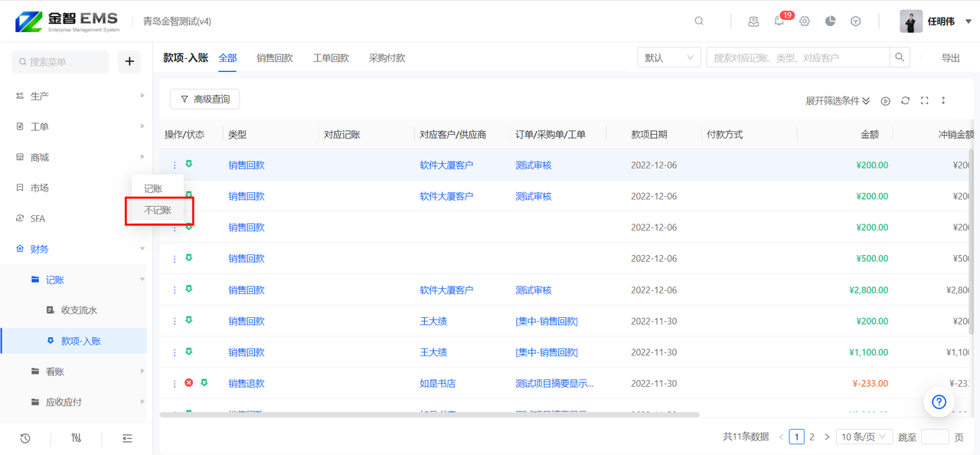Image resolution: width=980 pixels, height=455 pixels.
Task: Click the previous page arrow in pagination
Action: pyautogui.click(x=781, y=437)
